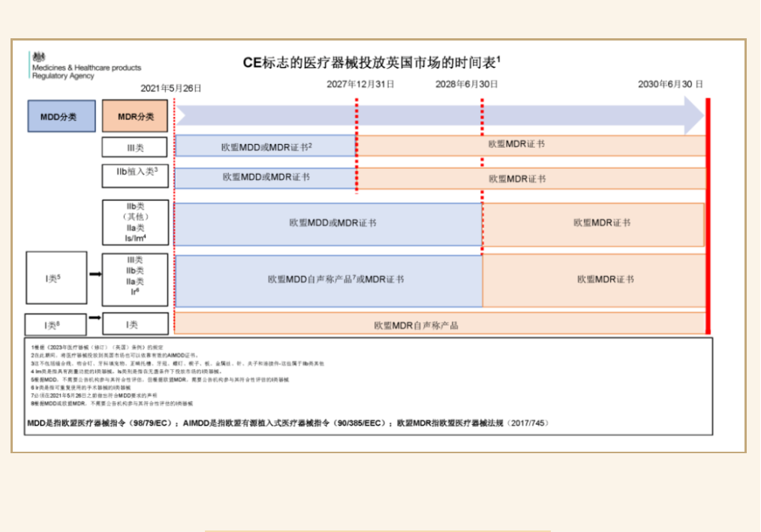Click the arrow between I类8 and I类 boxes
The image size is (761, 532).
click(x=95, y=318)
